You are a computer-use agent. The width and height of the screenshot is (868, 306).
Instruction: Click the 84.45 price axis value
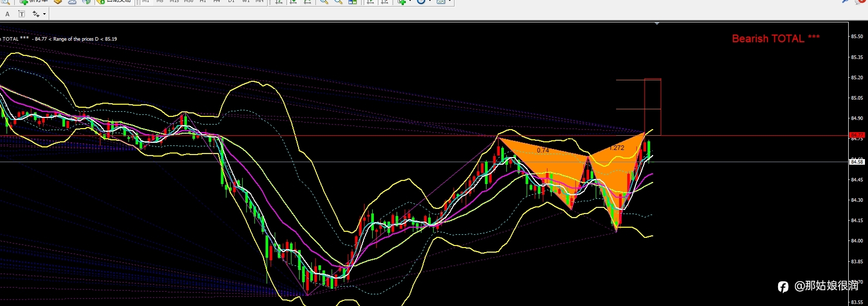coord(857,180)
